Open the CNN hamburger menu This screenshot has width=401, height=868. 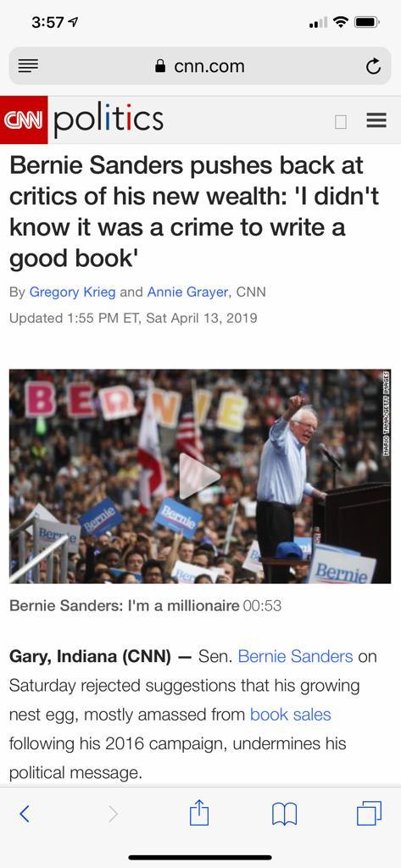[376, 120]
